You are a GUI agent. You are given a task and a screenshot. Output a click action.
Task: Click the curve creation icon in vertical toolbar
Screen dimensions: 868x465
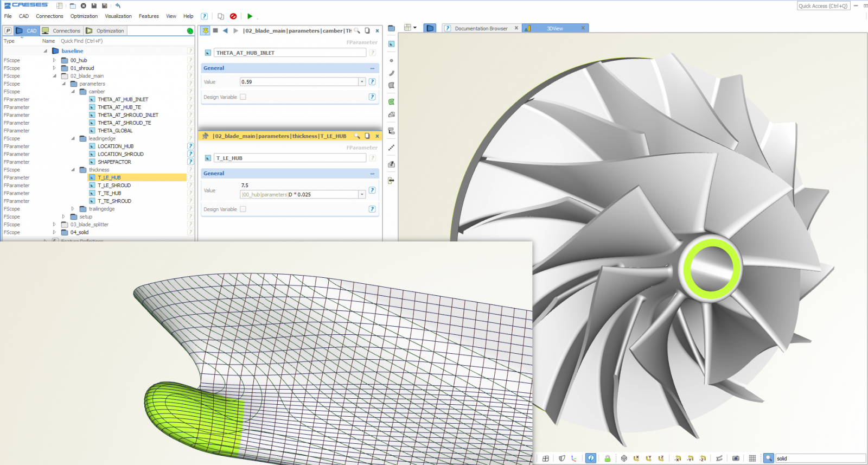click(x=391, y=73)
